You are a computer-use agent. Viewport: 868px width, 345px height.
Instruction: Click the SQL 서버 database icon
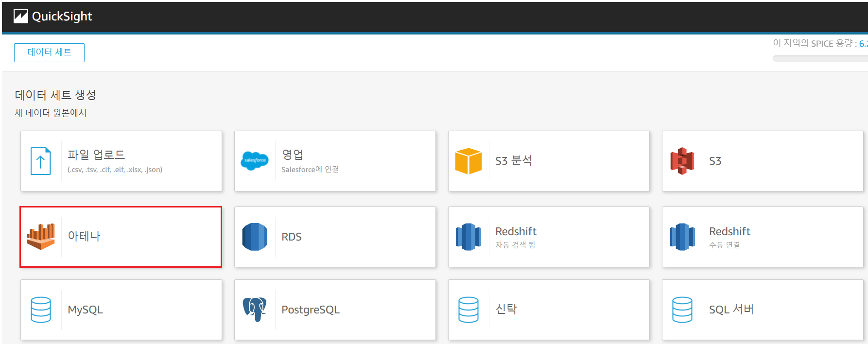pos(682,310)
